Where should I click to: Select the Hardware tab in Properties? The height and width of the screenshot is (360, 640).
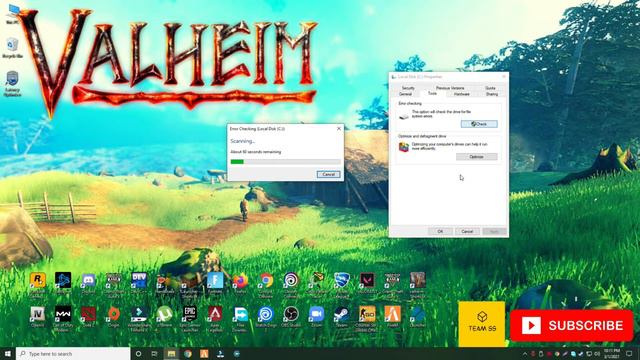[x=462, y=94]
